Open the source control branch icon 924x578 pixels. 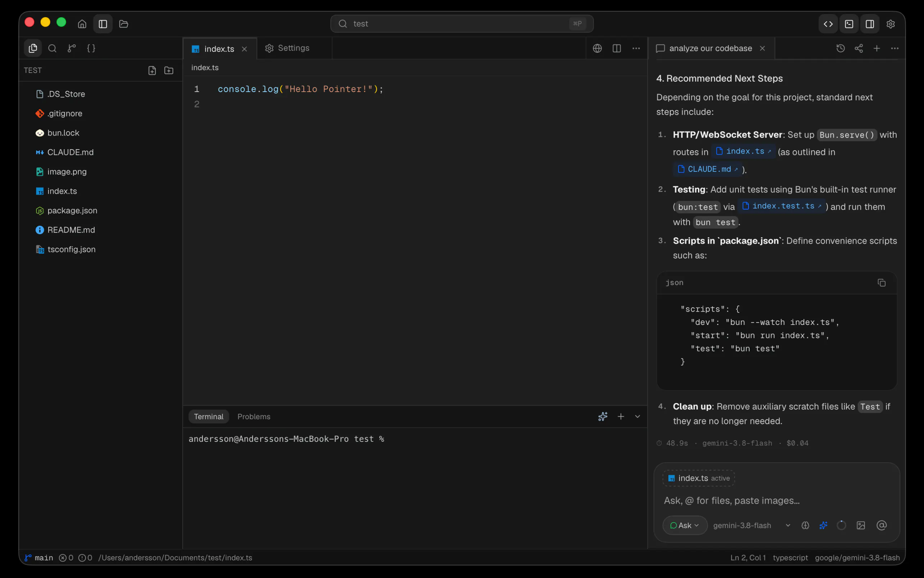72,48
